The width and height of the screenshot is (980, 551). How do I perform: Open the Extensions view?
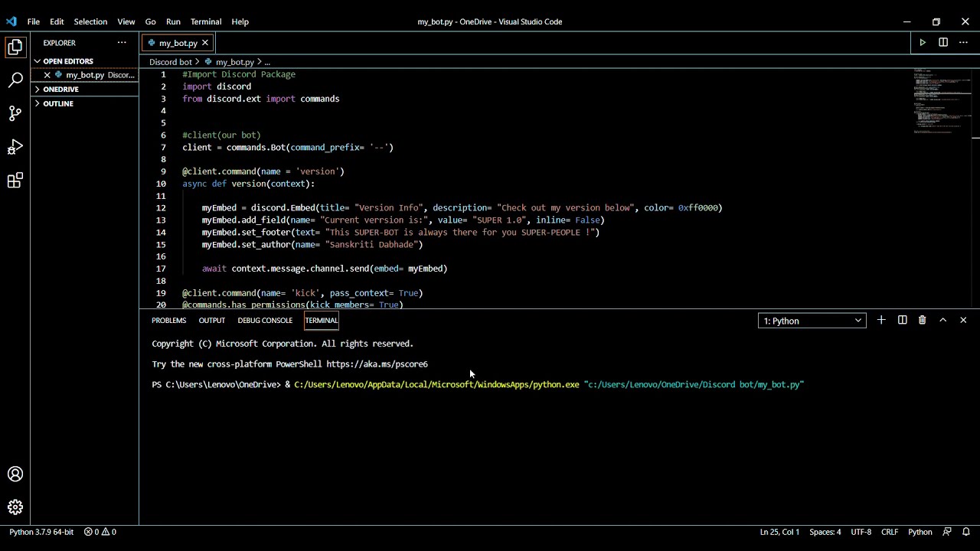point(15,181)
